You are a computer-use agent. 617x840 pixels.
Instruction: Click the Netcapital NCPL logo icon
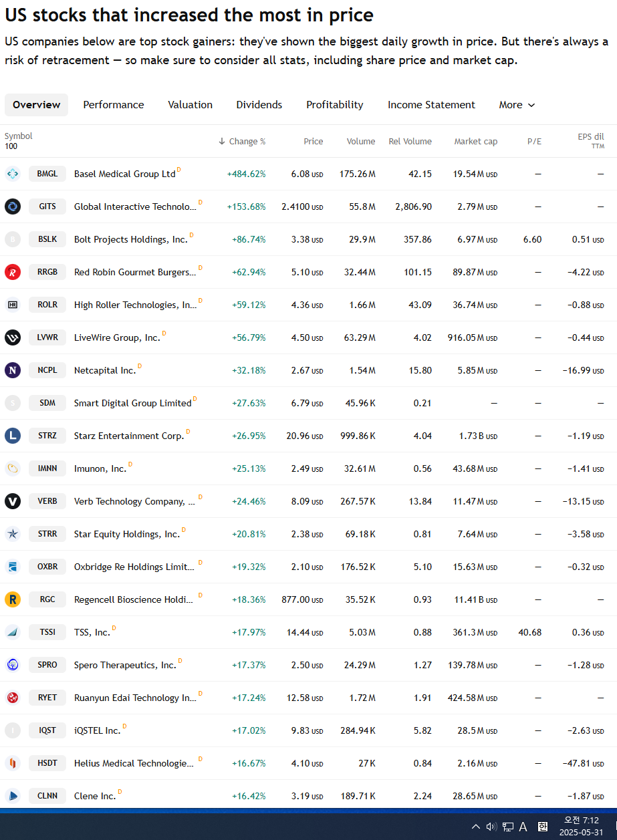coord(13,371)
